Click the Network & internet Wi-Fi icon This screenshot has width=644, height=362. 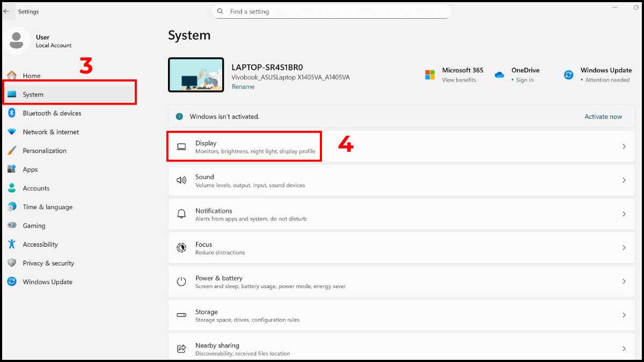pyautogui.click(x=12, y=132)
